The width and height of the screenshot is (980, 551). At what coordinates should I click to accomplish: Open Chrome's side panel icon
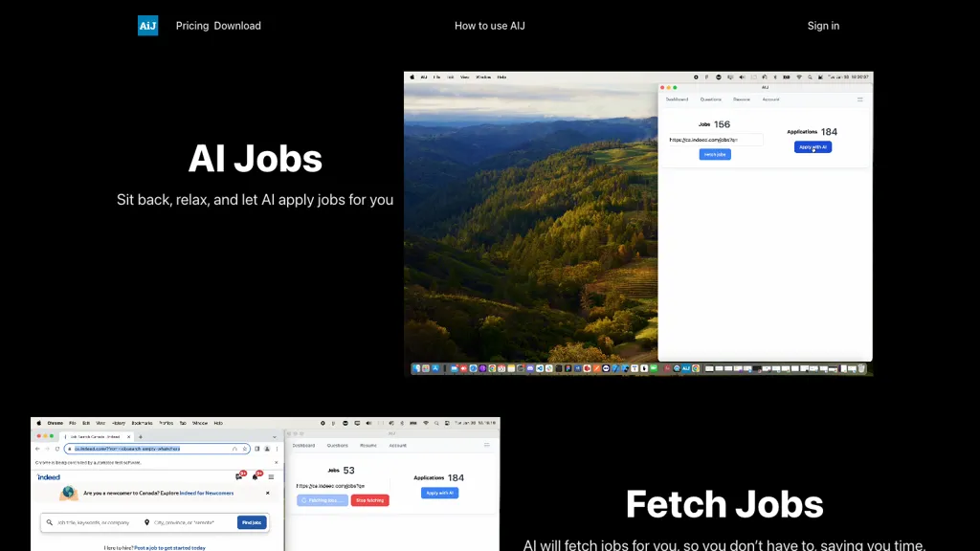pos(256,450)
